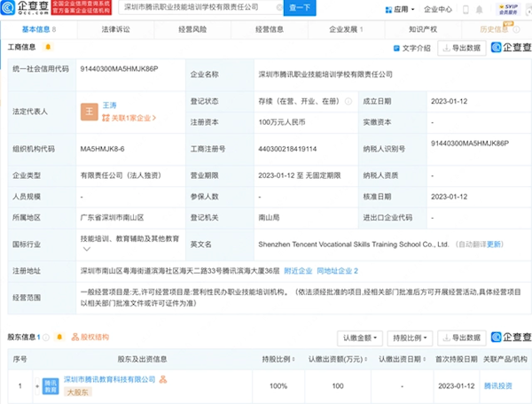The height and width of the screenshot is (404, 532).
Task: Expand the 国标行业 chevron
Action: [x=87, y=249]
